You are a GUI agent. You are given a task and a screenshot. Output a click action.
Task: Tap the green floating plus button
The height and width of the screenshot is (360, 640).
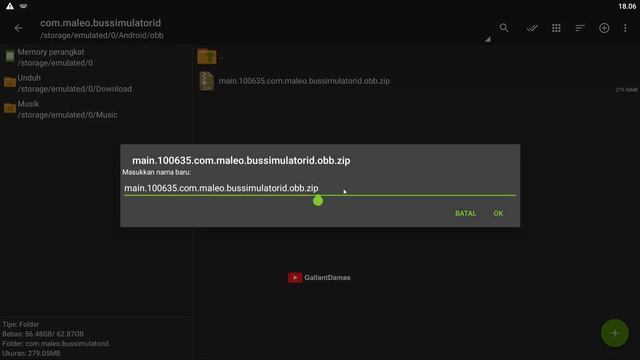[x=615, y=333]
